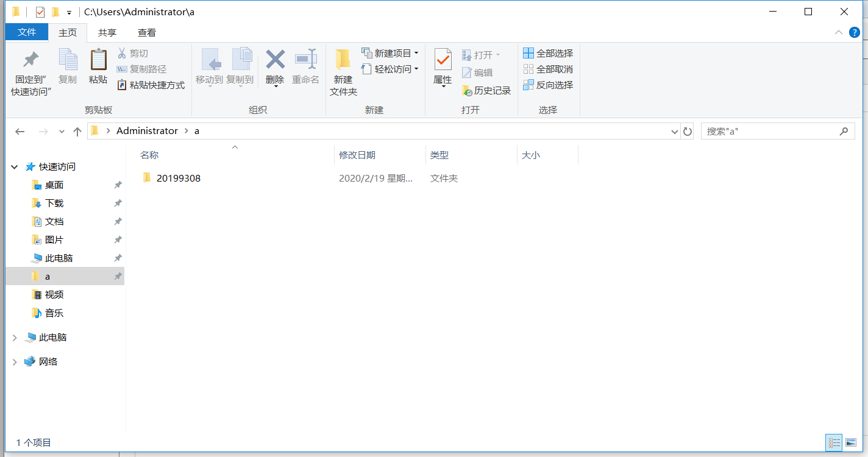Select the Home (主页) tab
Image resolution: width=868 pixels, height=457 pixels.
point(68,33)
